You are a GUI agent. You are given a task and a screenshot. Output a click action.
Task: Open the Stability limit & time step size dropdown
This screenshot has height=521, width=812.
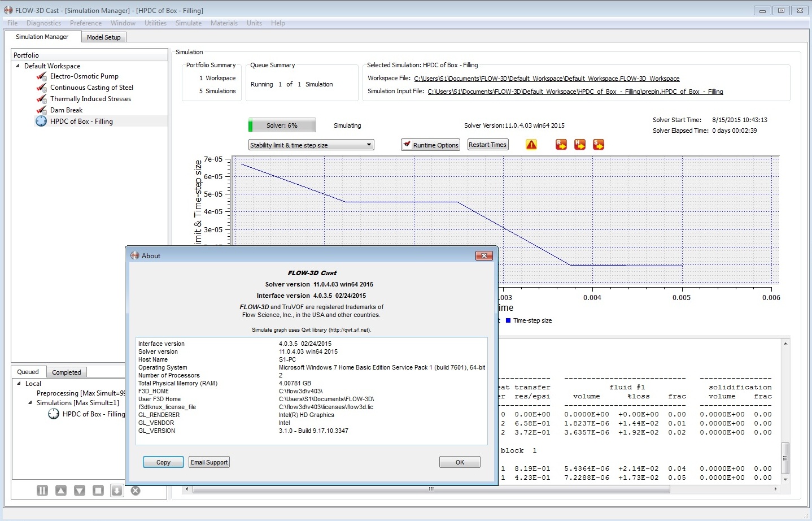pos(312,145)
